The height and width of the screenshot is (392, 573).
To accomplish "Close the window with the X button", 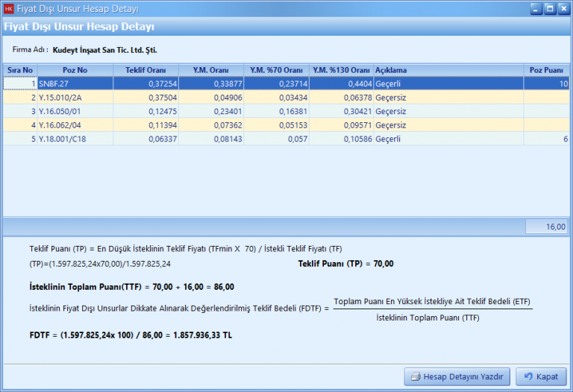I will [563, 9].
